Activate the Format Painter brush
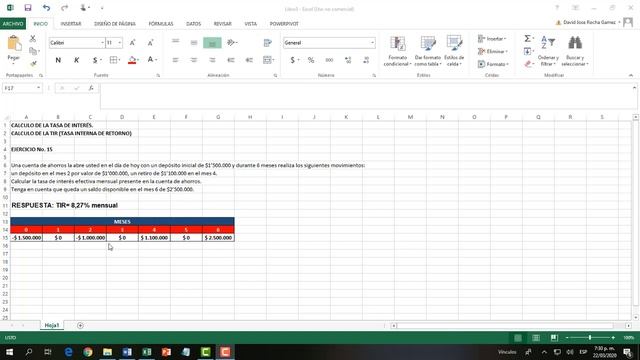 pyautogui.click(x=33, y=64)
